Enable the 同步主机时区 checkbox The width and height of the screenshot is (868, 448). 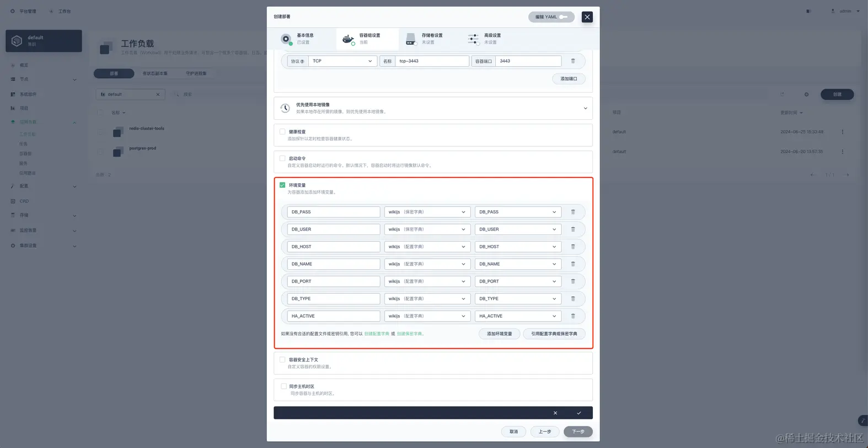pyautogui.click(x=283, y=386)
